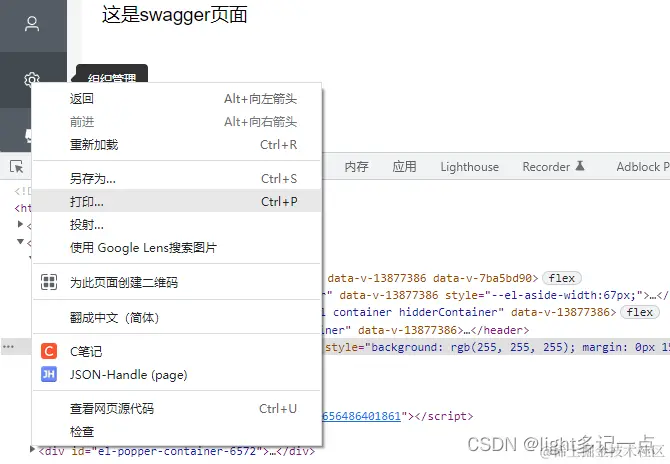The image size is (670, 464).
Task: Select the line with style background rgb(255, 255, 255)
Action: [496, 347]
